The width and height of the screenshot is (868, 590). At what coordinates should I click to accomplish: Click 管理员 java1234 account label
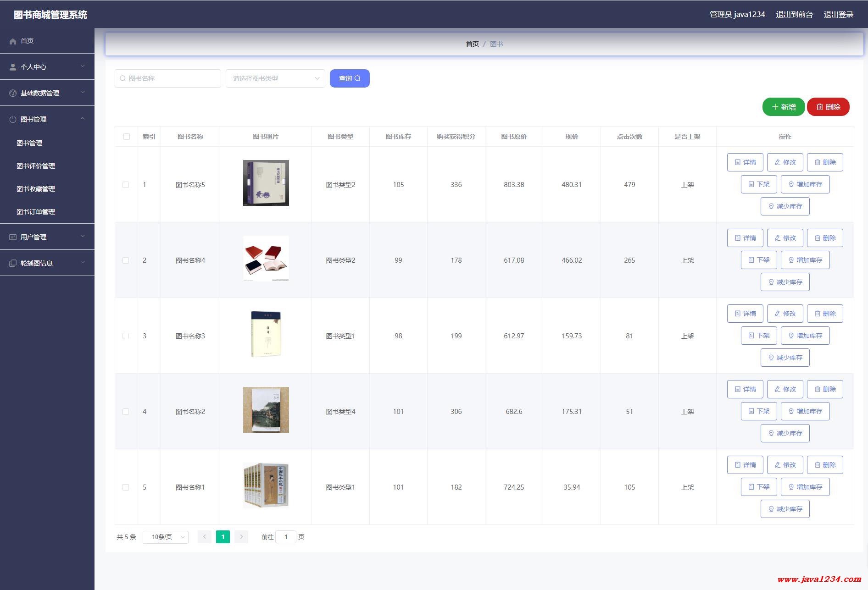pos(737,15)
